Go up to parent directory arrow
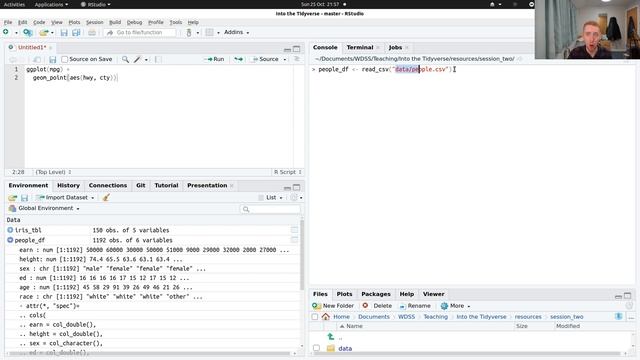The image size is (640, 360). [331, 337]
